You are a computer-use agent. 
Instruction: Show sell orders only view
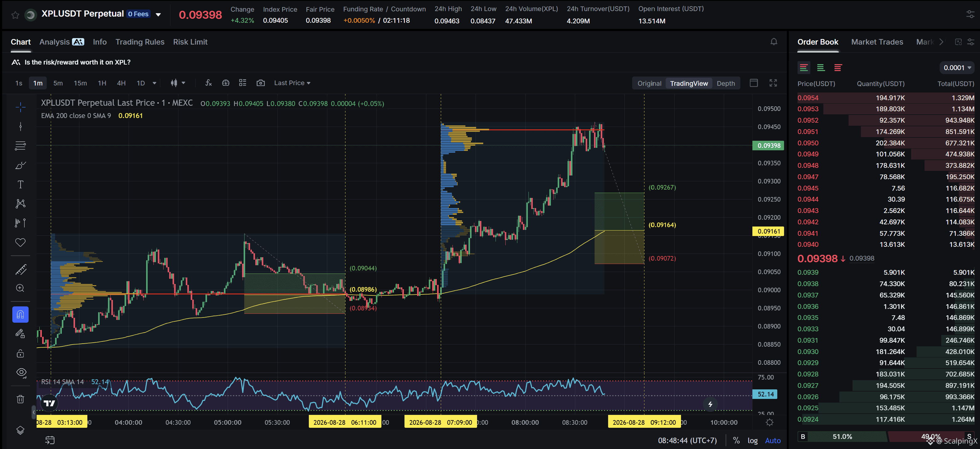838,68
